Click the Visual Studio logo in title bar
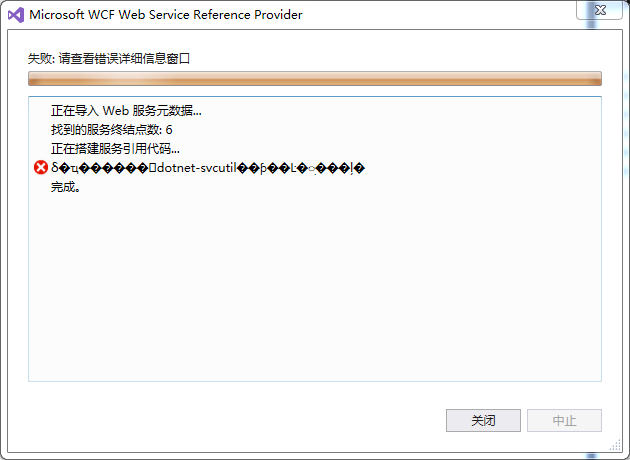Screen dimensions: 630x460 (16, 15)
